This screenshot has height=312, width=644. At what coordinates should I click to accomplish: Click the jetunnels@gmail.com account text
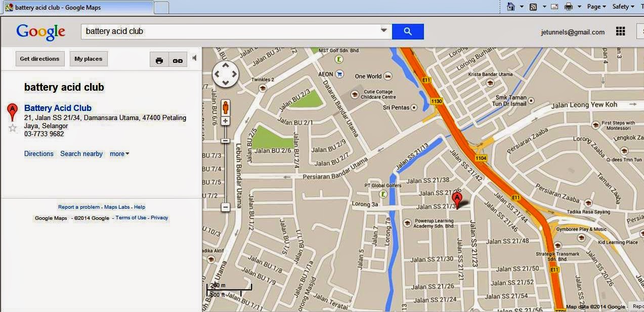tap(573, 32)
